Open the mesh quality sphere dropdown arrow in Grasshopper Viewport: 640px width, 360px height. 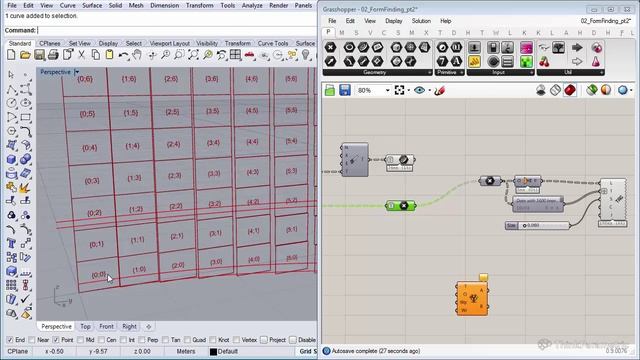pos(632,90)
